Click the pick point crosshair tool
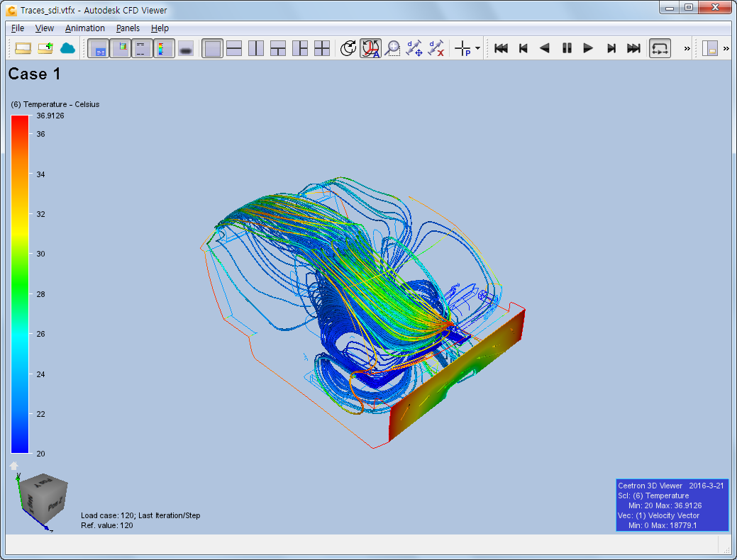Screen dimensions: 737x560 coord(463,48)
